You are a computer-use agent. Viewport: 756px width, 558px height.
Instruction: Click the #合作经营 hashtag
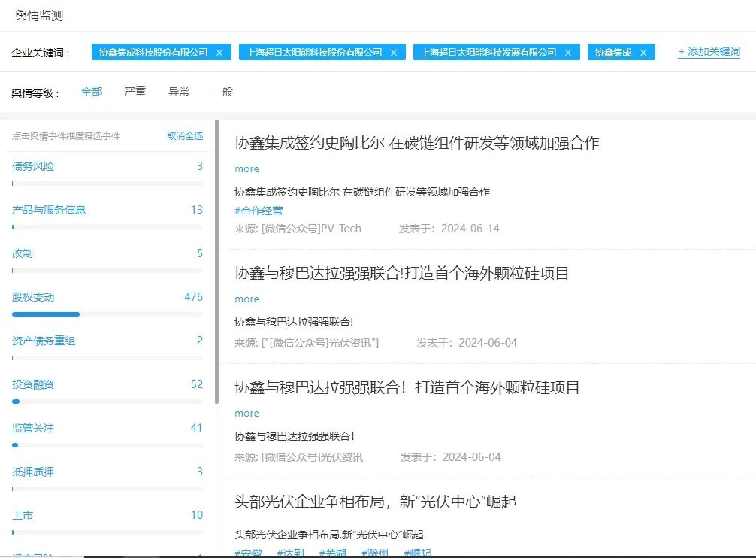(259, 211)
